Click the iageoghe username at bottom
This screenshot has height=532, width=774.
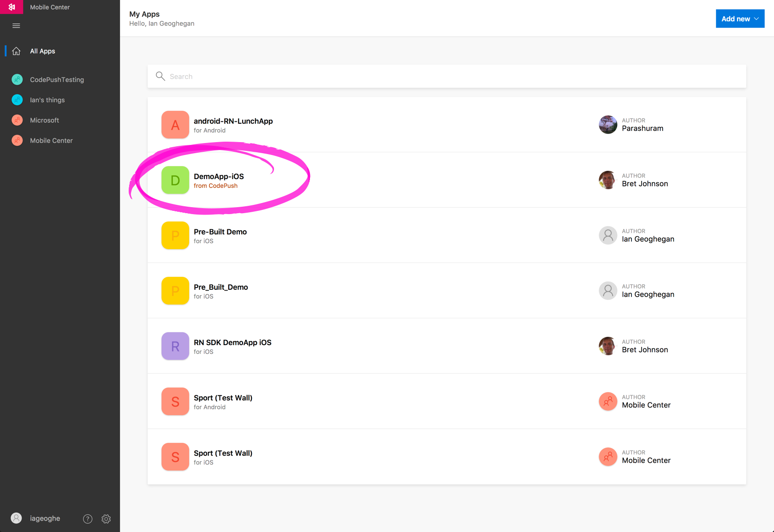(45, 519)
